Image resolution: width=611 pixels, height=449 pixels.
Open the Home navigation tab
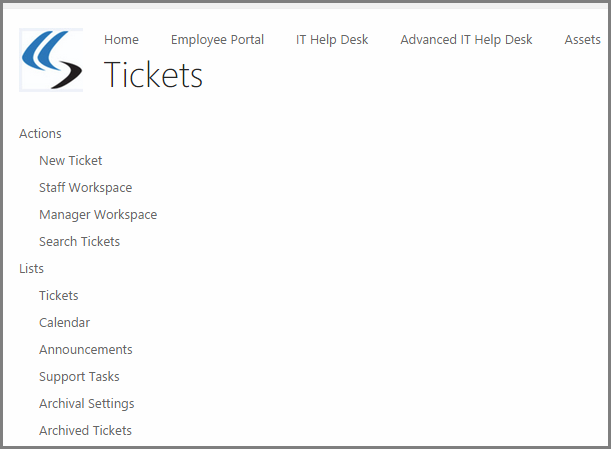(x=121, y=40)
